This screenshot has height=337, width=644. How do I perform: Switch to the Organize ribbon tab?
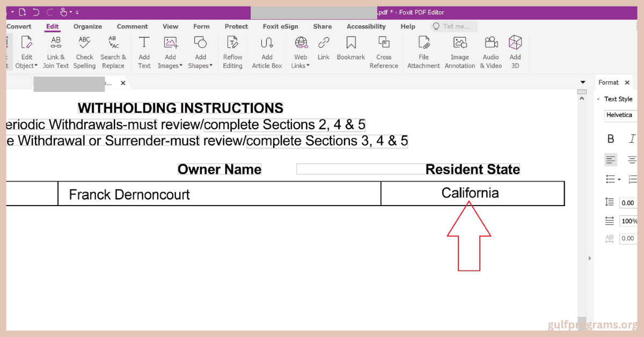pos(87,26)
